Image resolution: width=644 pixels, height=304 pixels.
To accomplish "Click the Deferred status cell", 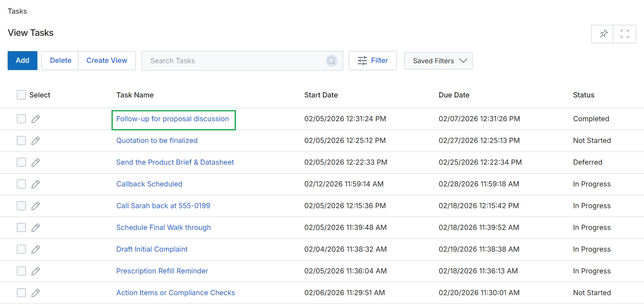I will pos(588,162).
